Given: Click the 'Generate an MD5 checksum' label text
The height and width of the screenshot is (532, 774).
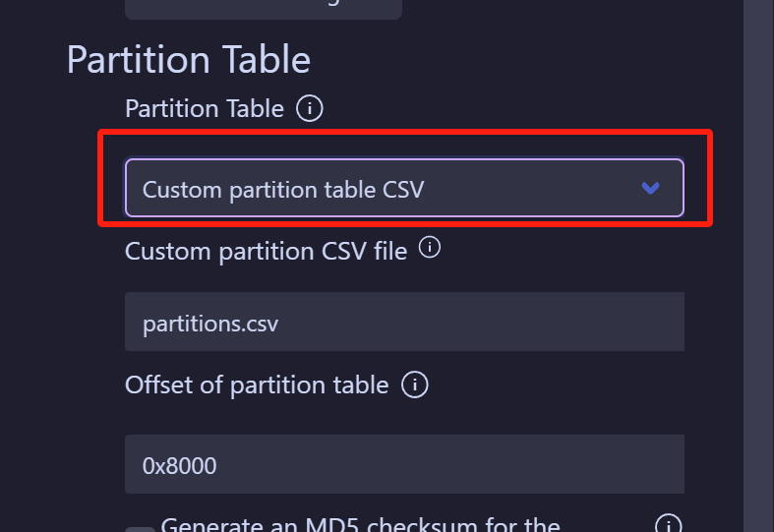Looking at the screenshot, I should (360, 525).
